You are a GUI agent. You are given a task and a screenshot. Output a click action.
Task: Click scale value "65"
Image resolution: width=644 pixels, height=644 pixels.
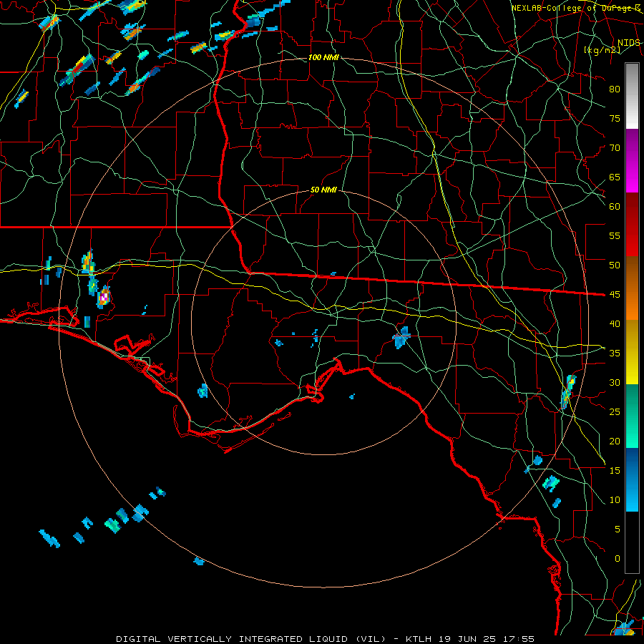(x=615, y=177)
